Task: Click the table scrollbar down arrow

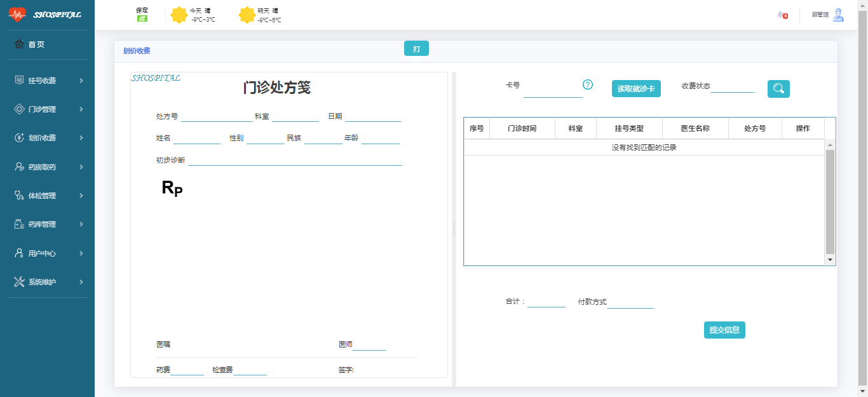Action: pos(830,260)
